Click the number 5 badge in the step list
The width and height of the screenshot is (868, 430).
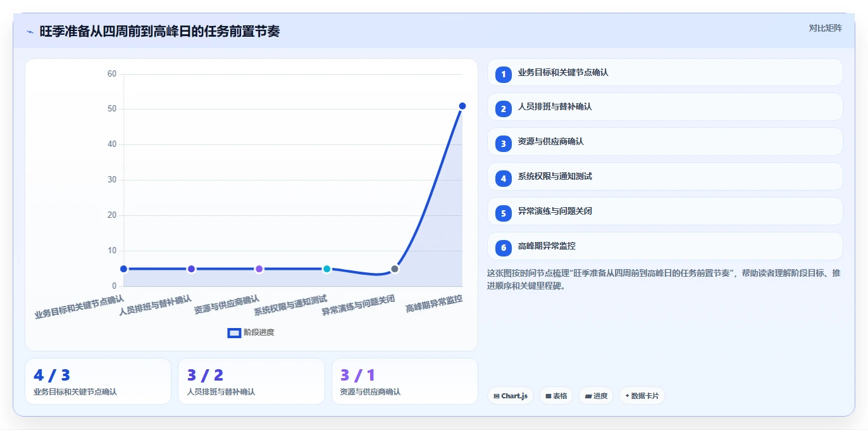(504, 213)
